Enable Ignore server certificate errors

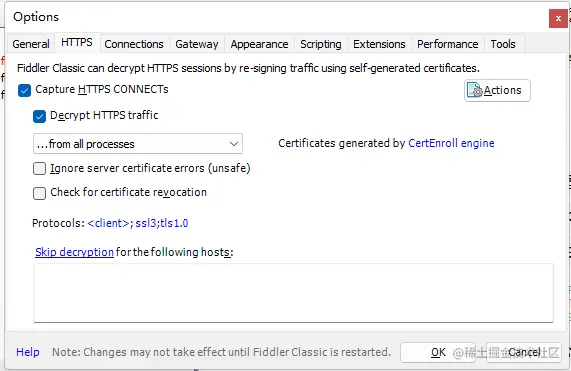pos(39,169)
